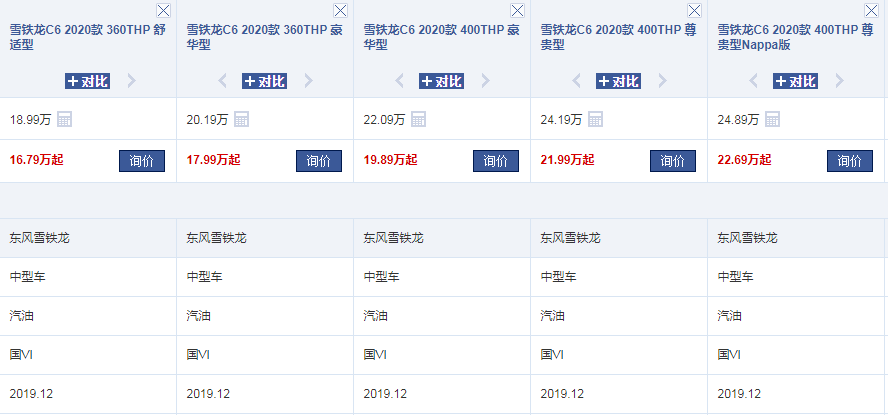Click 询价 beside the 22.69万起 price
This screenshot has height=415, width=888.
pos(850,161)
